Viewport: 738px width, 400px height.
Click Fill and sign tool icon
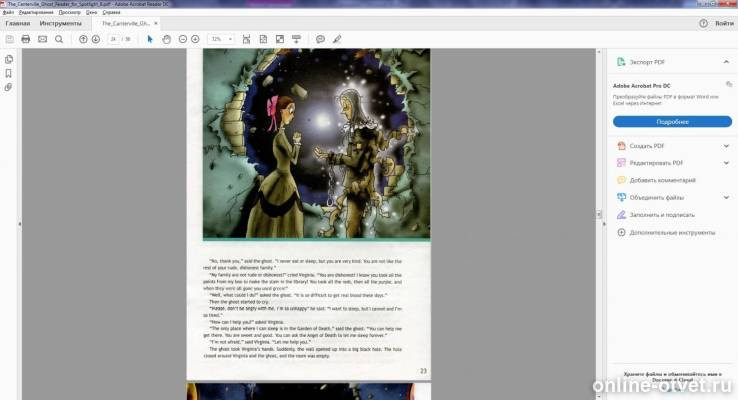click(621, 215)
